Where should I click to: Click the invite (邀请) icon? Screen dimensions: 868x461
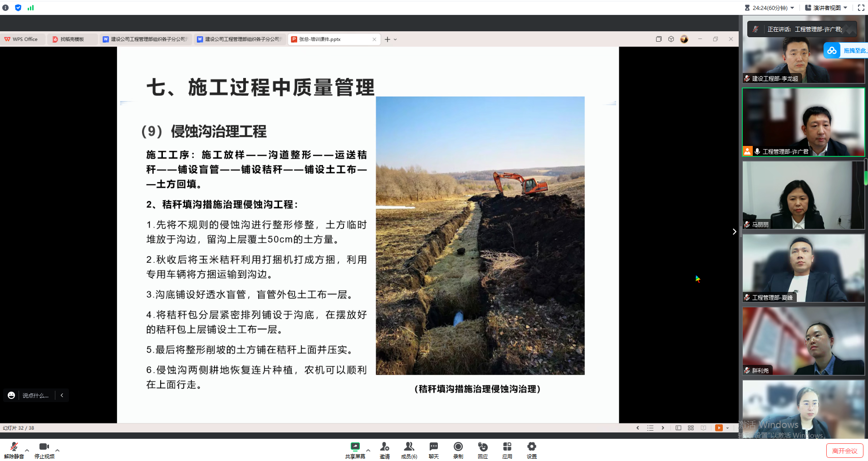(384, 450)
